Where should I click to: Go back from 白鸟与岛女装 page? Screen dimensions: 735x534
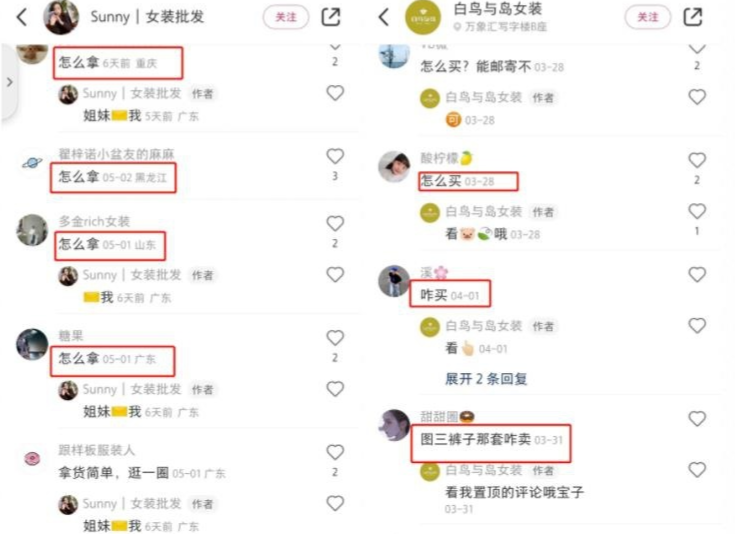383,17
